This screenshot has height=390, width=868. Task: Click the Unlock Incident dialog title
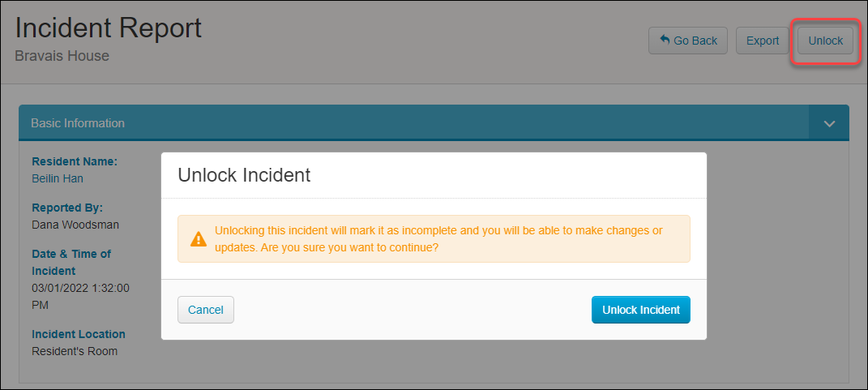[244, 175]
